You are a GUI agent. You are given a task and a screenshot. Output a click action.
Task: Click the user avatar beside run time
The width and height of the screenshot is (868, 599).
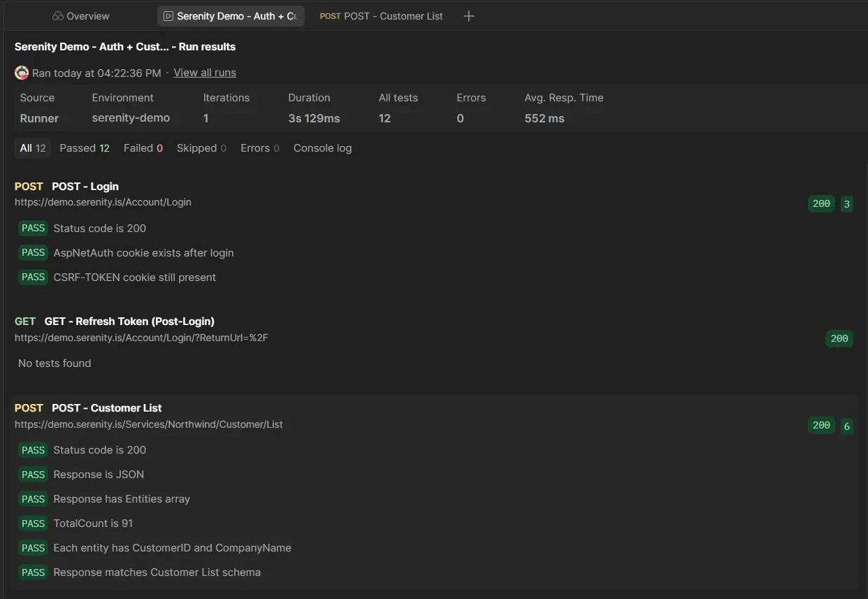pyautogui.click(x=22, y=73)
